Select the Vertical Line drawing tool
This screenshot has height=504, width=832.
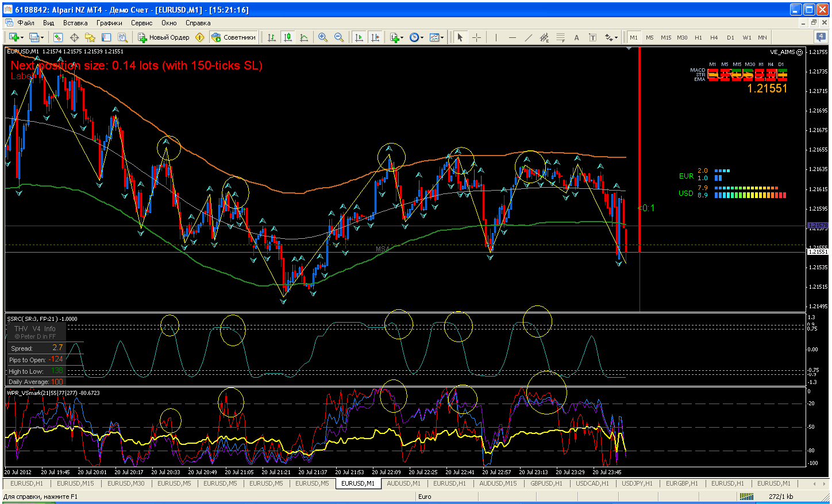click(x=496, y=37)
